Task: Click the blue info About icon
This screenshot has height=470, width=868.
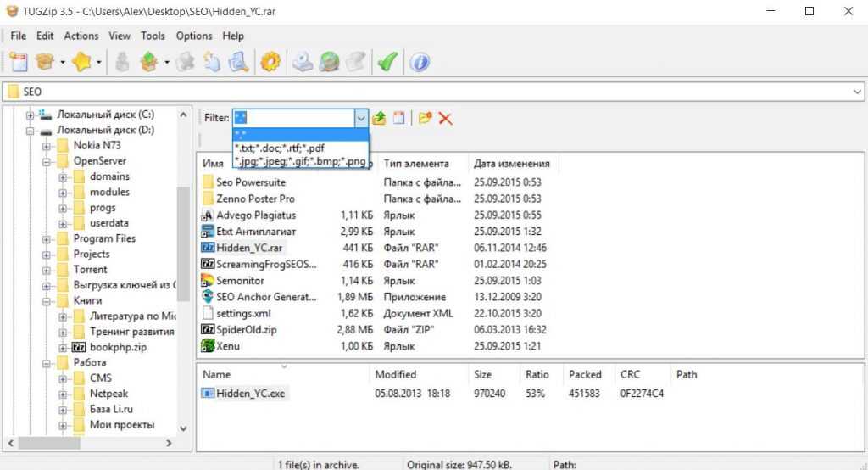Action: pyautogui.click(x=420, y=62)
